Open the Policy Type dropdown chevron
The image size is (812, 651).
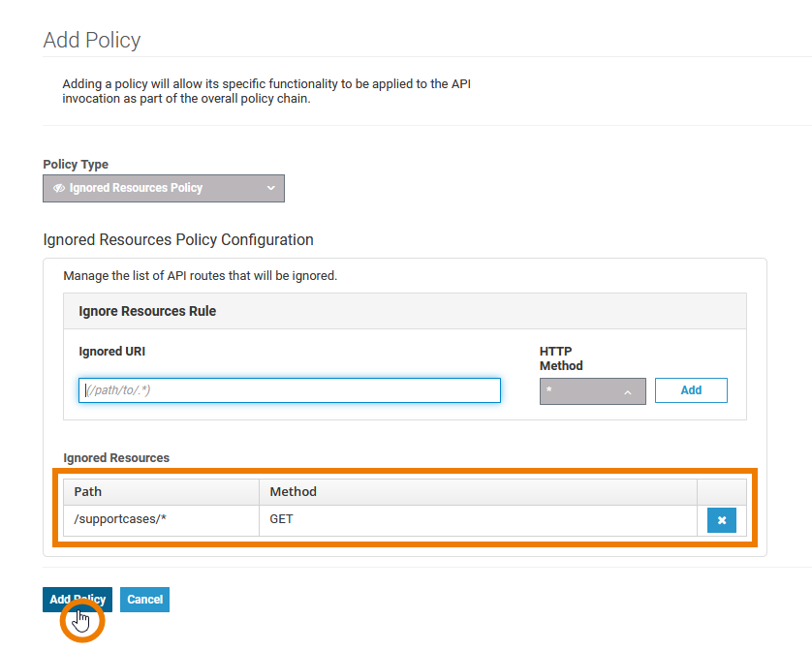(271, 188)
